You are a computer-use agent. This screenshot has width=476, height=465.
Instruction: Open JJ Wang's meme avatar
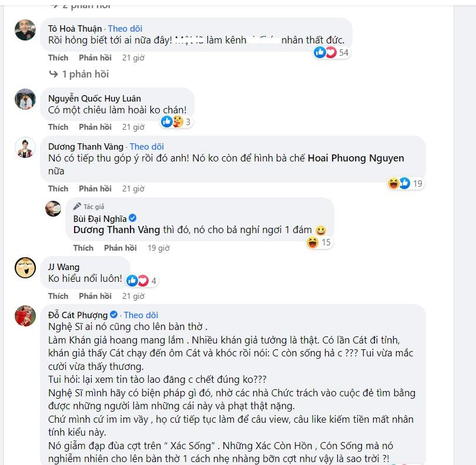(25, 268)
